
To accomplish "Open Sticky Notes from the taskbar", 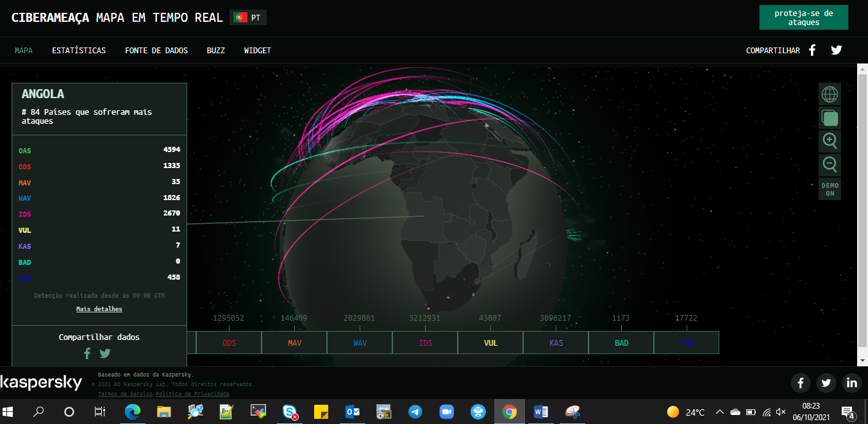I will pos(321,412).
